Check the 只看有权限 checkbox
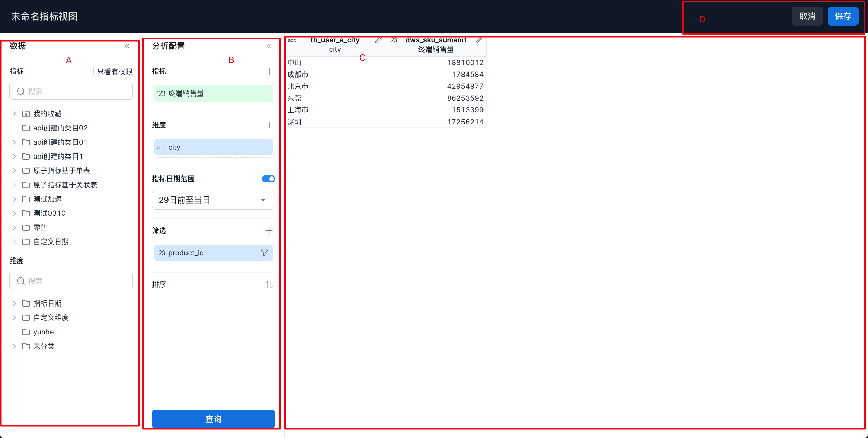This screenshot has width=868, height=438. coord(89,71)
